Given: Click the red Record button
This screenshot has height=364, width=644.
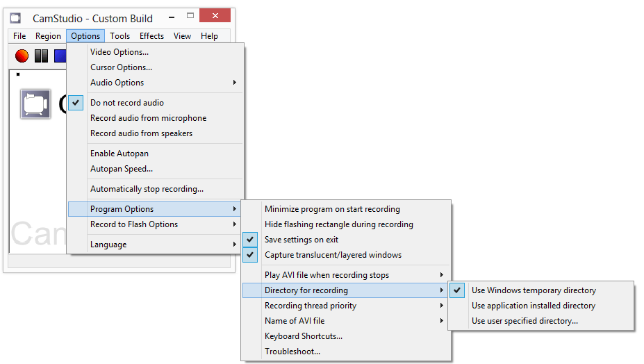Looking at the screenshot, I should click(22, 56).
